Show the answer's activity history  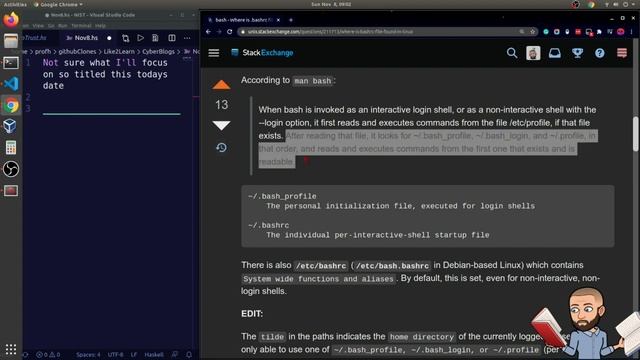click(221, 147)
